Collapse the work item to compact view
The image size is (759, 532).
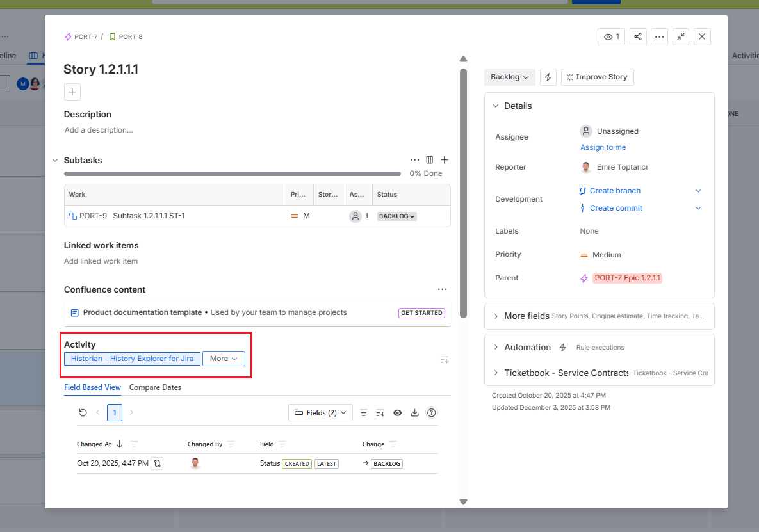(x=680, y=36)
